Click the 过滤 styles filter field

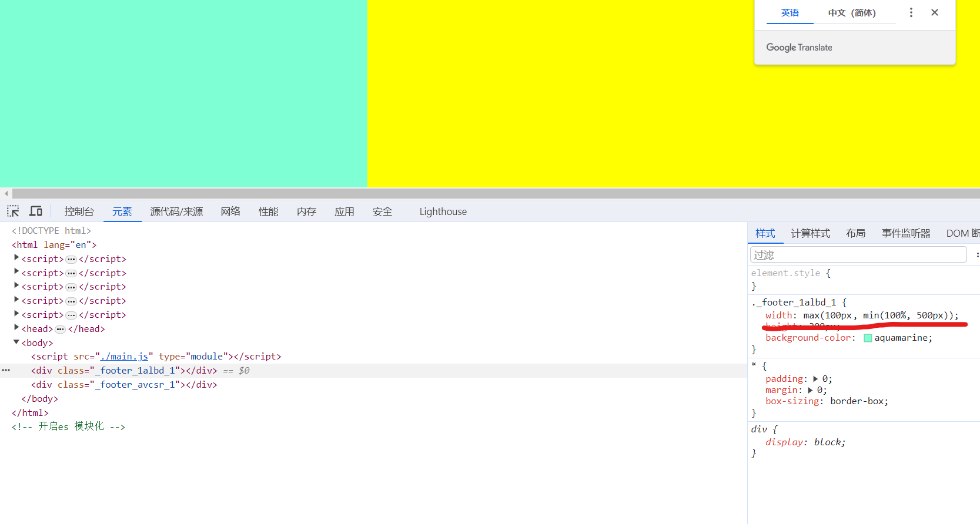pyautogui.click(x=858, y=254)
